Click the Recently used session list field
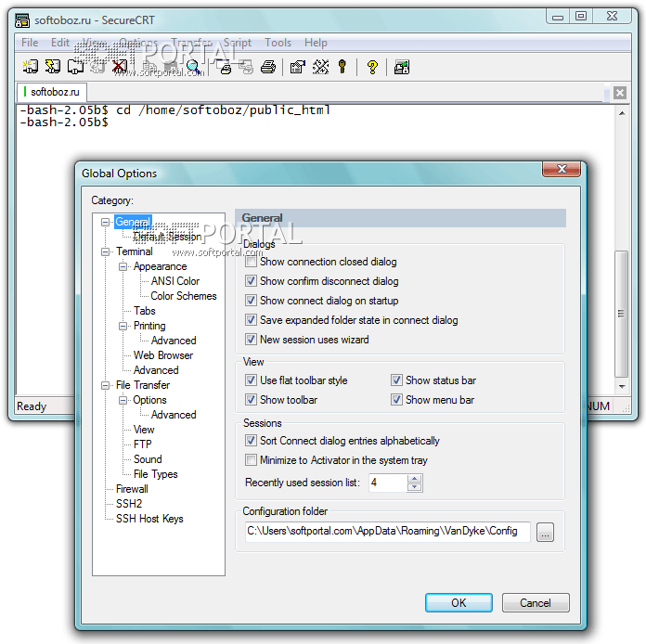This screenshot has height=644, width=646. pyautogui.click(x=388, y=483)
